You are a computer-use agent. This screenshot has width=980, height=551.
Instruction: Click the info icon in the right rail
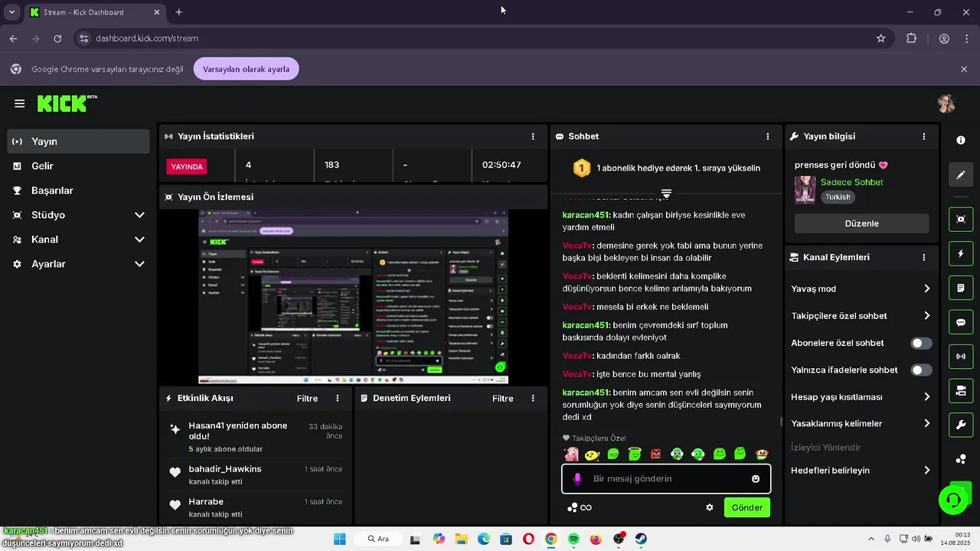[961, 140]
